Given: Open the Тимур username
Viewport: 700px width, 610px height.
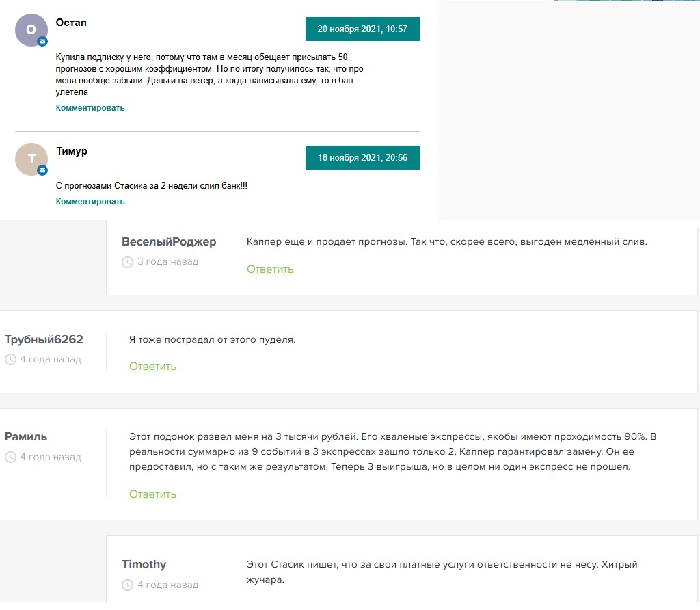Looking at the screenshot, I should [72, 151].
